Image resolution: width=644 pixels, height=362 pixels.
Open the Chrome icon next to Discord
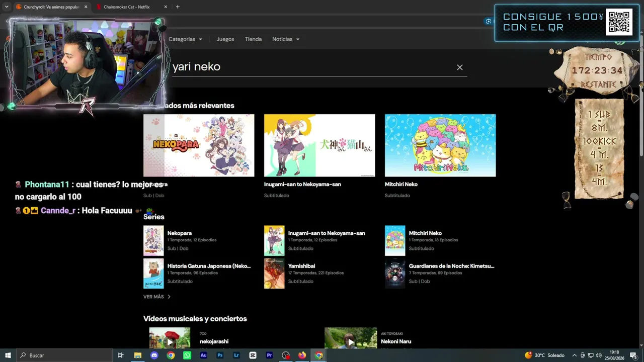click(171, 355)
